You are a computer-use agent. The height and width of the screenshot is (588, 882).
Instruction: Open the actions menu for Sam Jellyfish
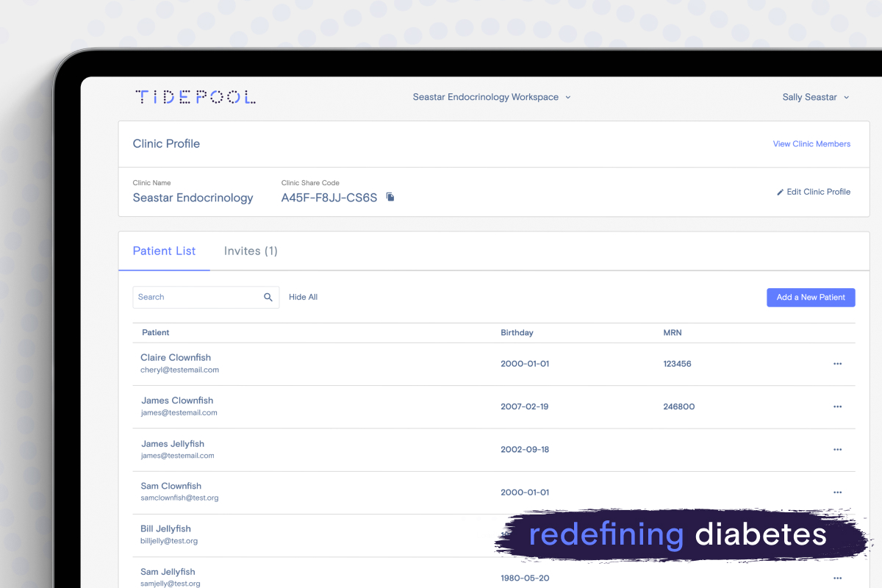click(x=837, y=578)
